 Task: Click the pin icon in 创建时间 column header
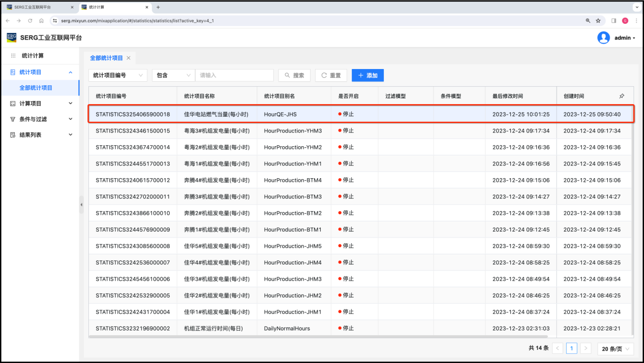[622, 96]
